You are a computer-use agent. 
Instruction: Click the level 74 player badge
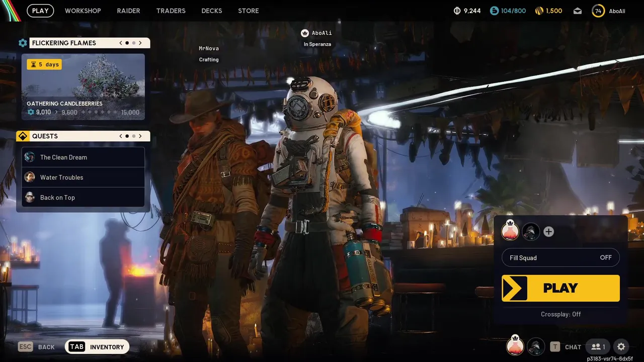tap(598, 11)
